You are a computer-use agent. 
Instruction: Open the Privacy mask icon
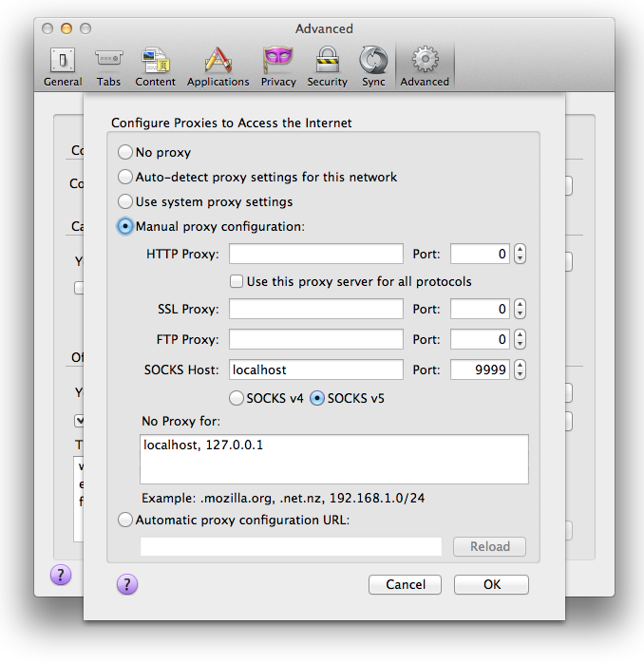tap(278, 66)
